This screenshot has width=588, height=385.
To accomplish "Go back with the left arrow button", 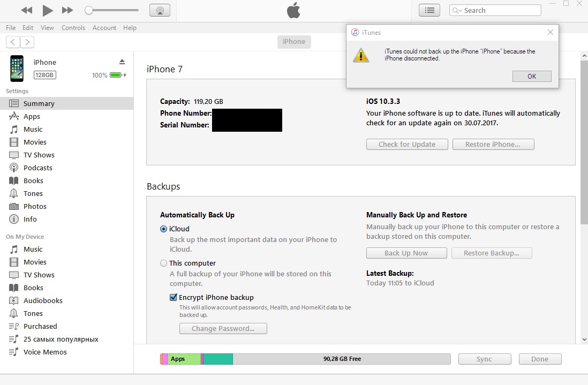I will 13,42.
